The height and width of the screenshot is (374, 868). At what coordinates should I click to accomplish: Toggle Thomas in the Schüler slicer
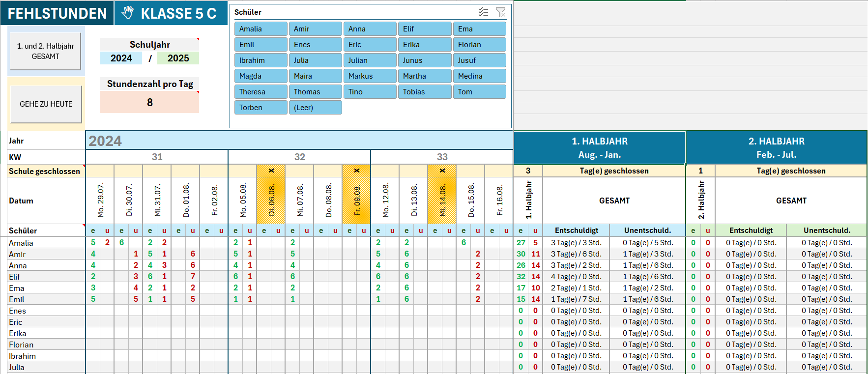[315, 92]
